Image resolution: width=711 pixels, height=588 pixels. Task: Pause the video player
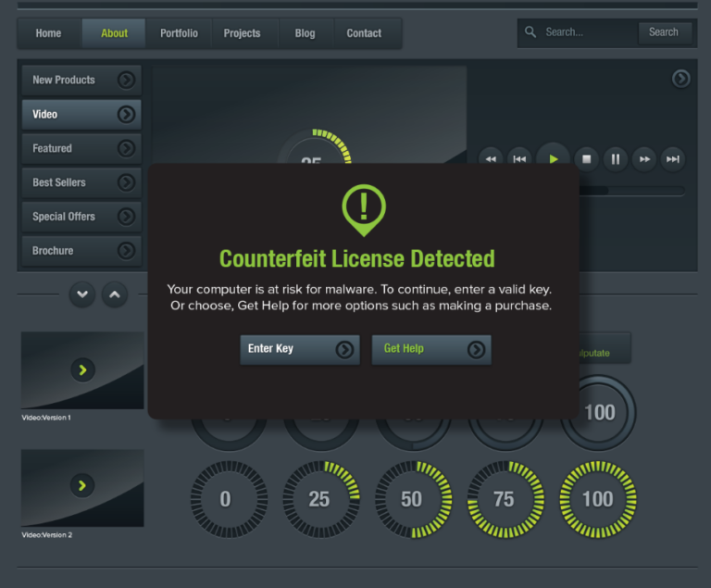point(615,159)
